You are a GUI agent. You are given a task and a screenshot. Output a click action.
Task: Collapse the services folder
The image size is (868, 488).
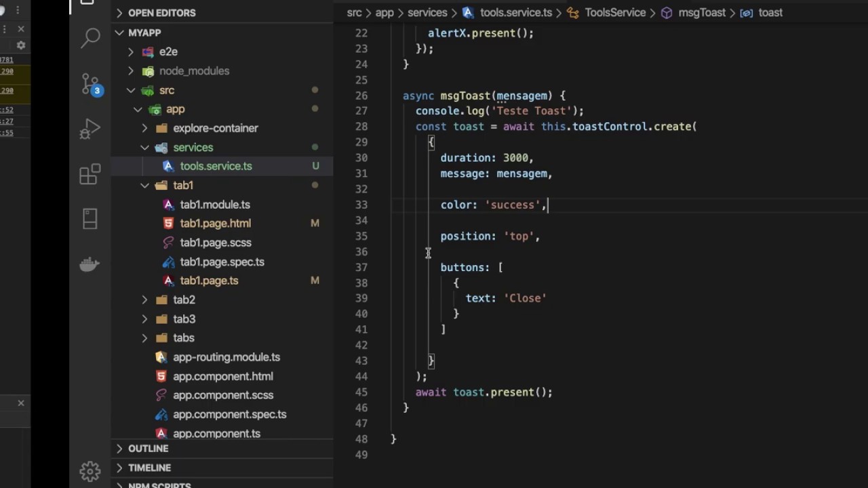(x=144, y=147)
